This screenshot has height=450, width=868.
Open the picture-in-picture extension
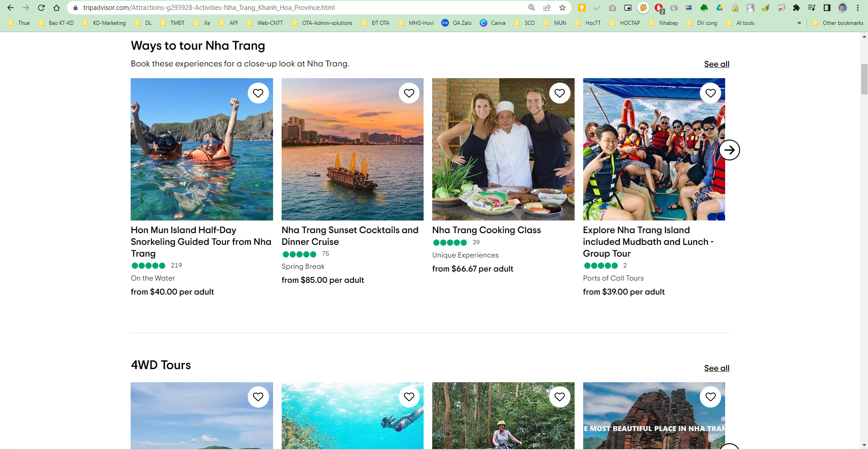tap(628, 8)
